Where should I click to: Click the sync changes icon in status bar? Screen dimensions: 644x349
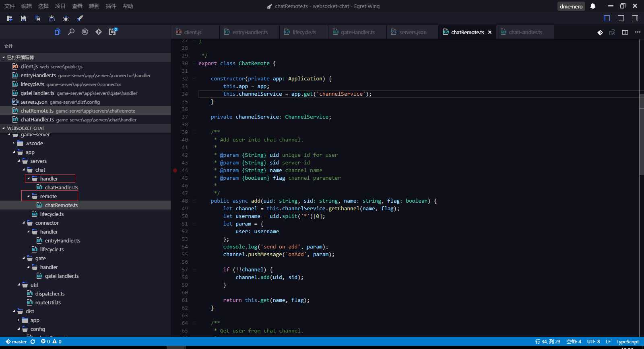tap(33, 342)
